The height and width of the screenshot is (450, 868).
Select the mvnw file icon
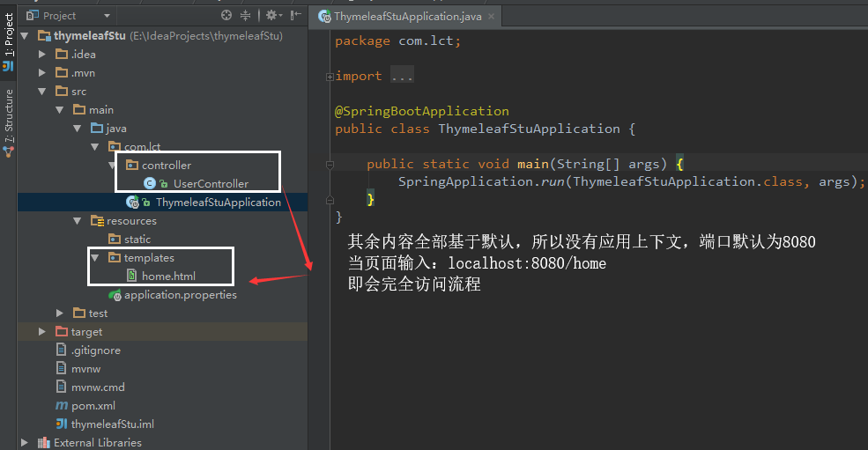click(62, 368)
